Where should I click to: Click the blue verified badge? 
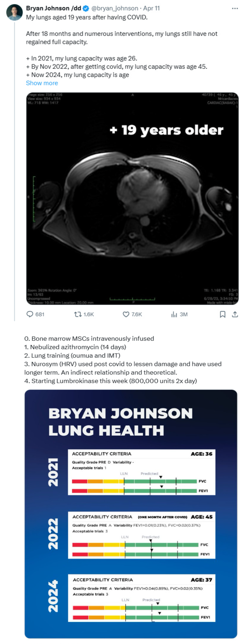86,9
